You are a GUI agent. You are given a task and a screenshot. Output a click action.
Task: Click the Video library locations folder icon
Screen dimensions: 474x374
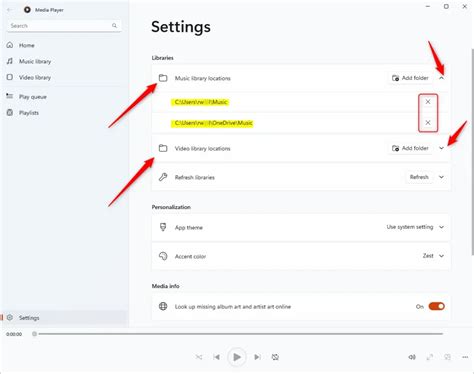click(x=163, y=148)
